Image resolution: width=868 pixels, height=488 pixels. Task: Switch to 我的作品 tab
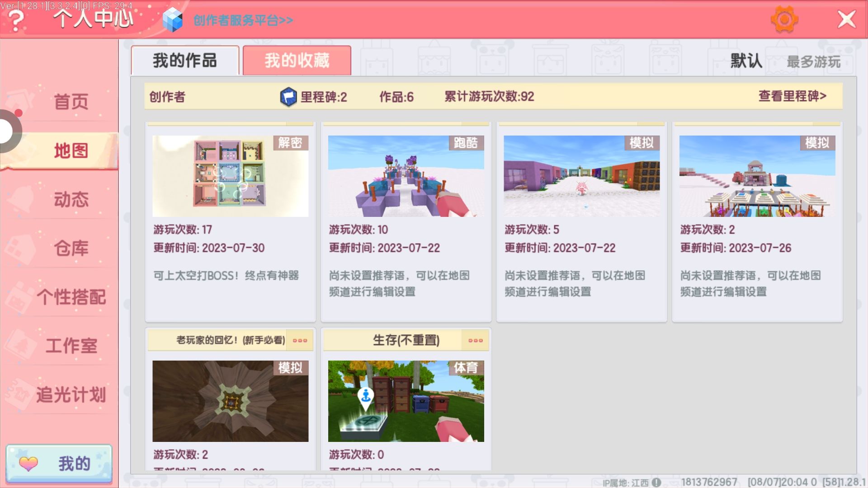pyautogui.click(x=185, y=61)
